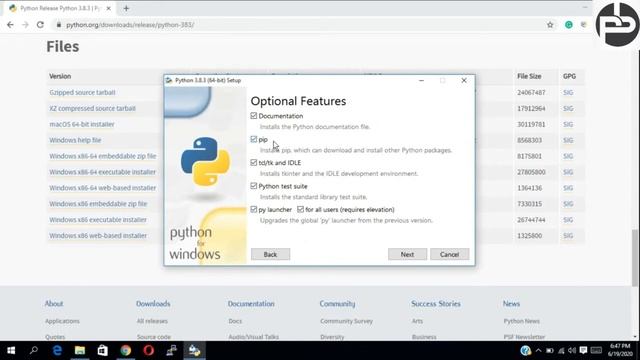Open the Applications footer link
This screenshot has width=640, height=360.
[x=62, y=321]
